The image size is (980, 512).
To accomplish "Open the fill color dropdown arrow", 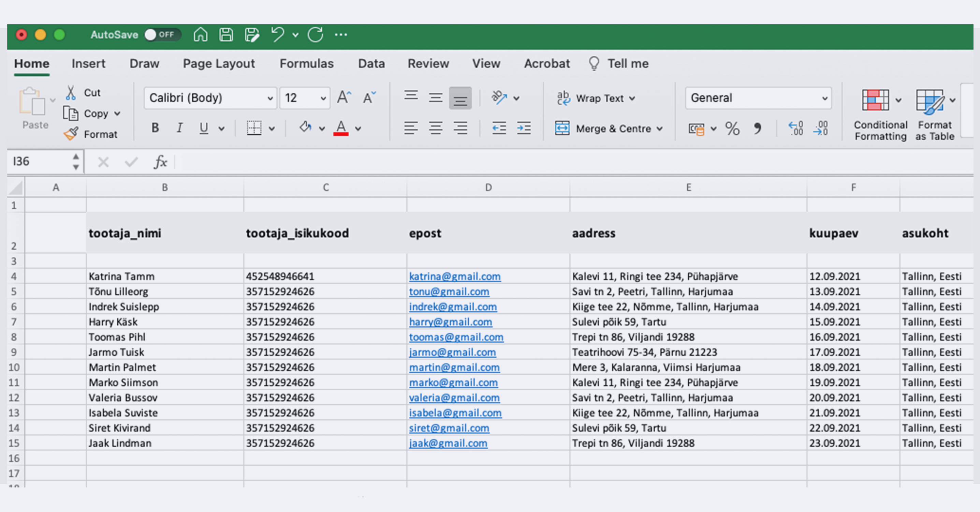I will coord(322,128).
